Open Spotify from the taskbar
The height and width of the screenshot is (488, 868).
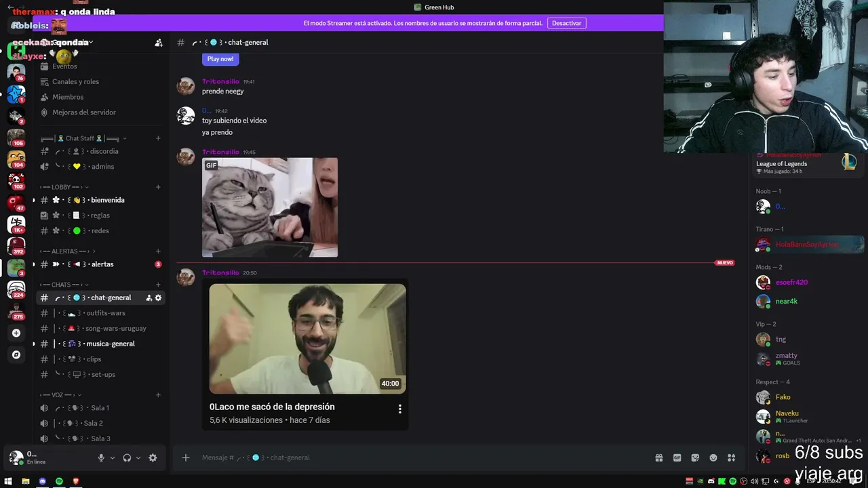pyautogui.click(x=59, y=481)
